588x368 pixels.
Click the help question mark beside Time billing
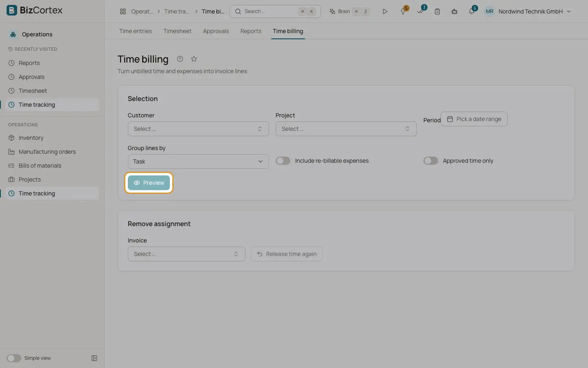pyautogui.click(x=180, y=59)
